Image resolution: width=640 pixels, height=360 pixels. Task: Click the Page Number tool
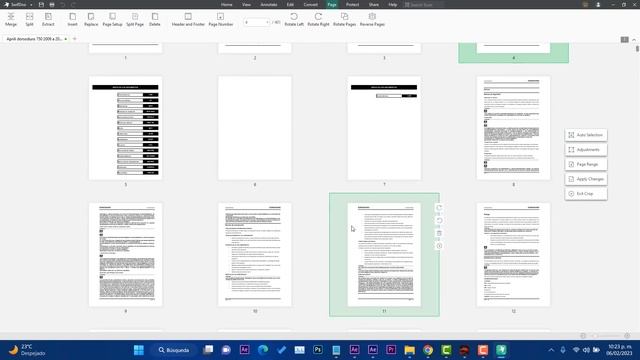[x=220, y=19]
